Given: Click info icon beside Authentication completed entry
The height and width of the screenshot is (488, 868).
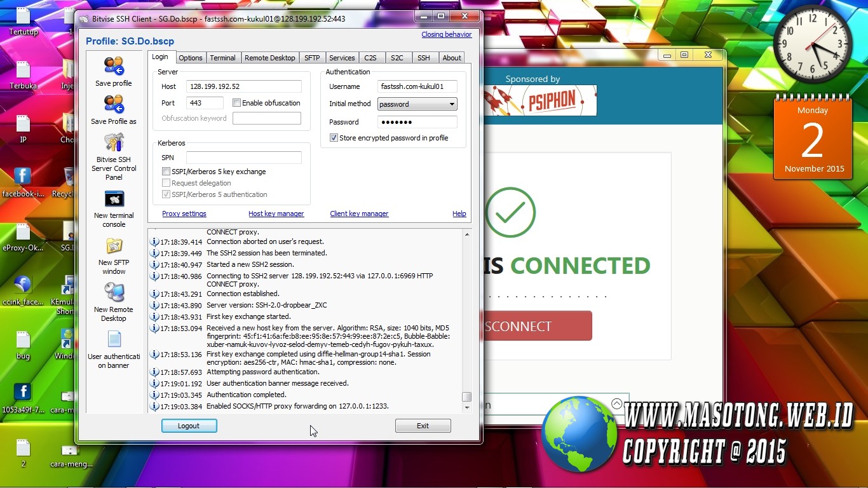Looking at the screenshot, I should pyautogui.click(x=154, y=395).
